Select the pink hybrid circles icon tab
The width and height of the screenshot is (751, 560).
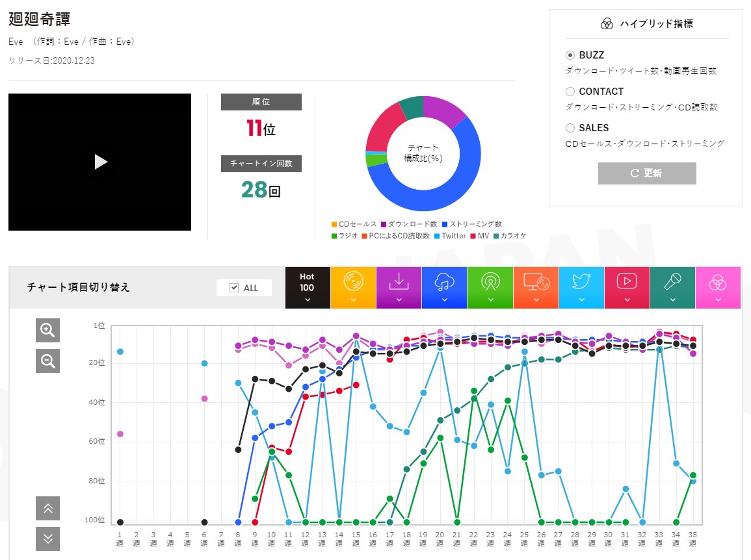point(718,288)
